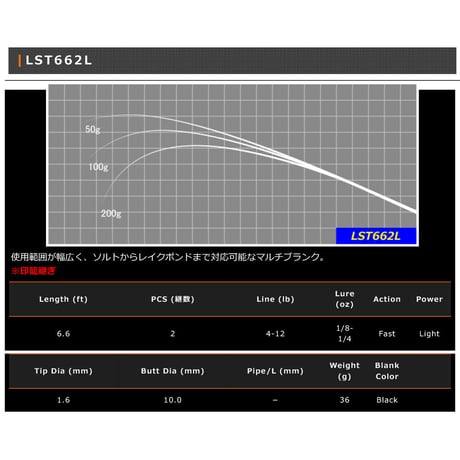Click the 6.6 length value
The image size is (460, 460).
[x=63, y=334]
